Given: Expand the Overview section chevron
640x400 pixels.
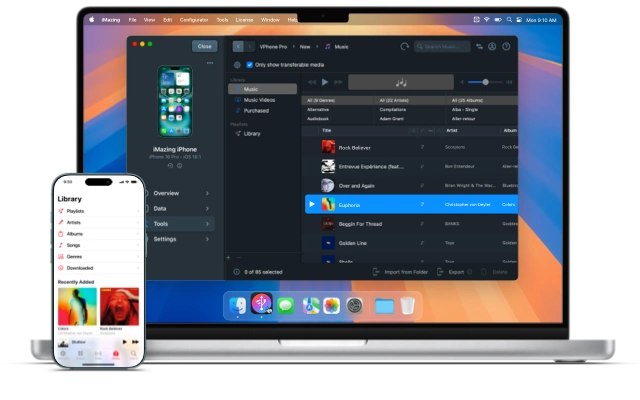Looking at the screenshot, I should click(207, 193).
